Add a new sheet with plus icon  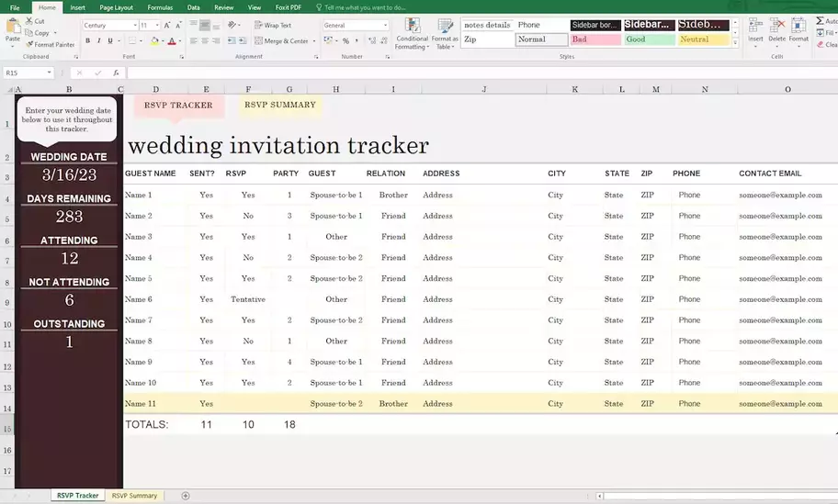(186, 496)
